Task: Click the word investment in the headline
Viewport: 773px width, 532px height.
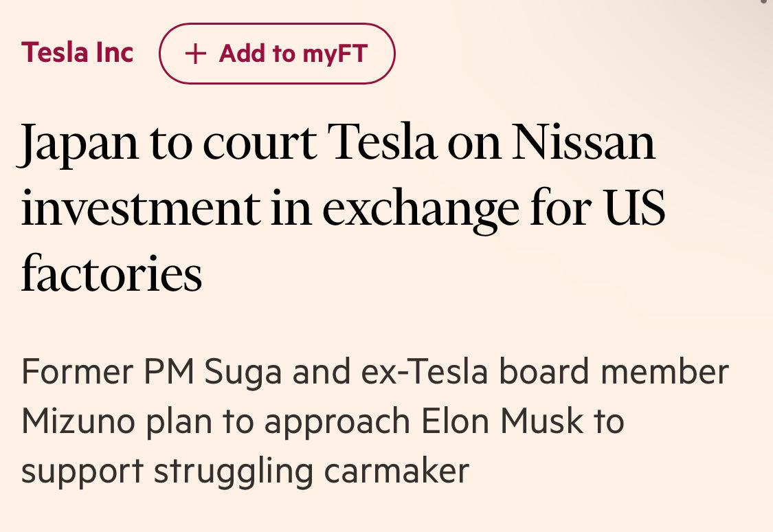Action: click(140, 208)
